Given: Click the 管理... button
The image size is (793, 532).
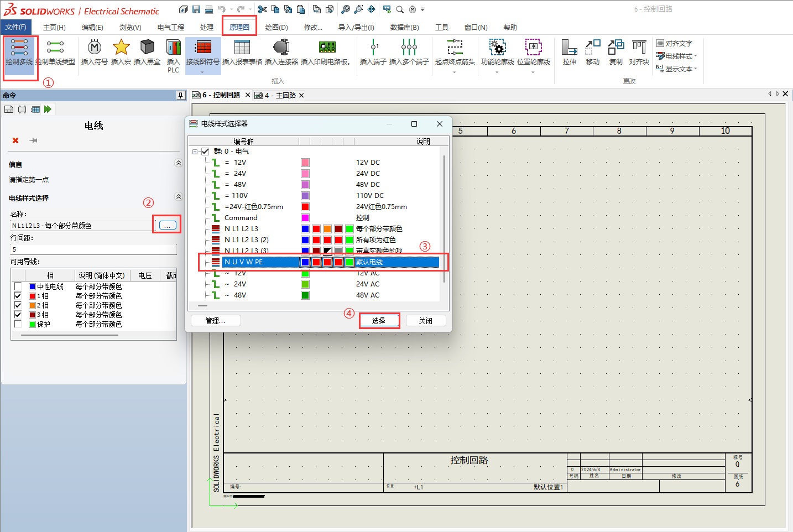Looking at the screenshot, I should pyautogui.click(x=215, y=321).
